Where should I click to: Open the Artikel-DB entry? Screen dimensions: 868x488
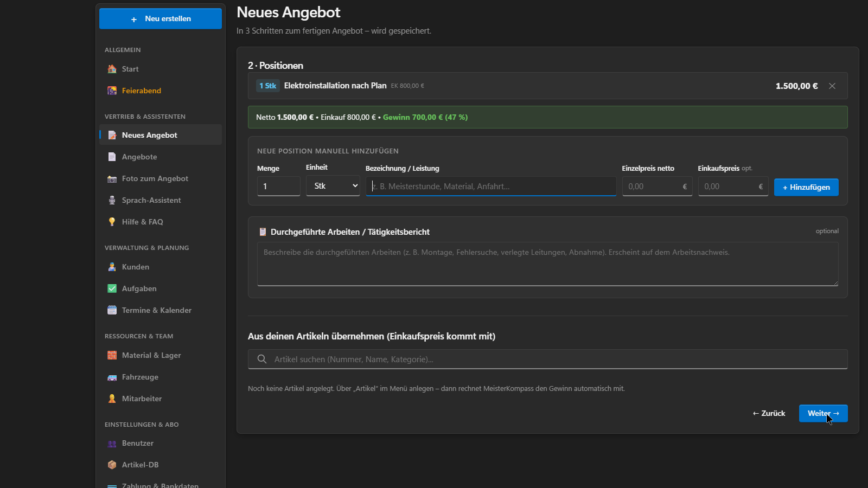tap(161, 465)
